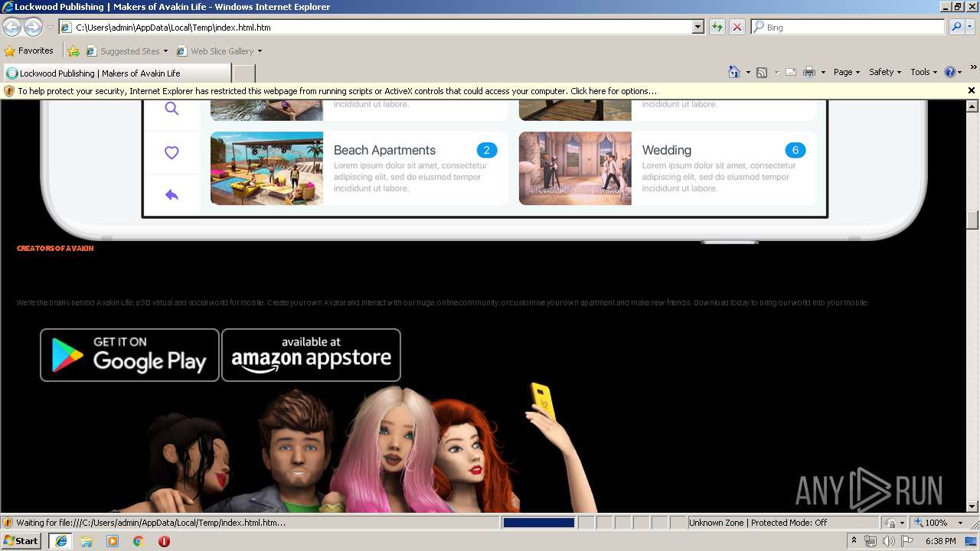Open the media player taskbar icon
The height and width of the screenshot is (551, 980).
tap(113, 541)
